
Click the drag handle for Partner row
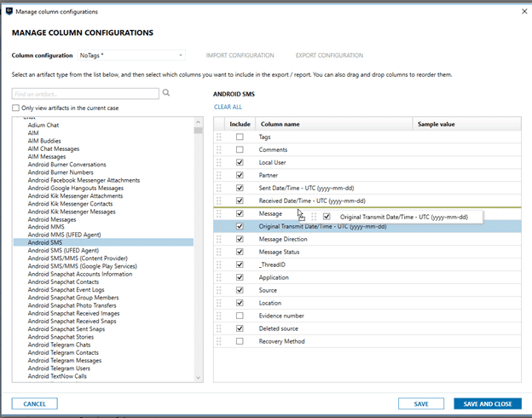point(219,175)
